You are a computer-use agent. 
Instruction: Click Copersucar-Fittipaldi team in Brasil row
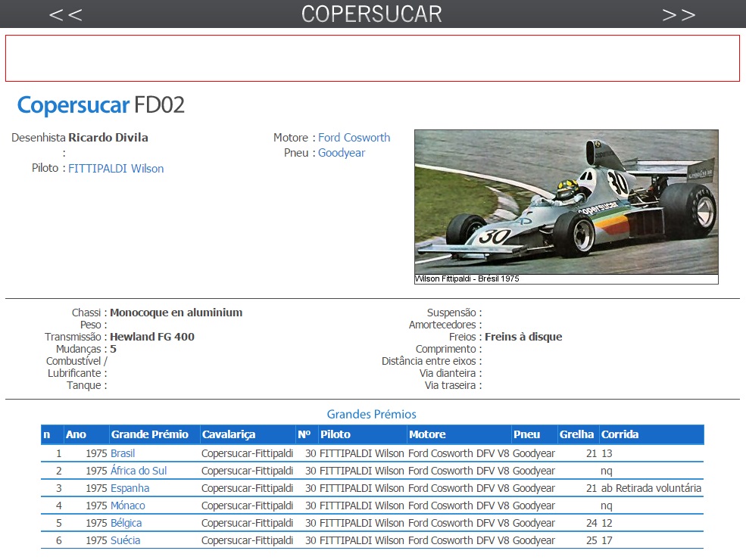click(247, 453)
